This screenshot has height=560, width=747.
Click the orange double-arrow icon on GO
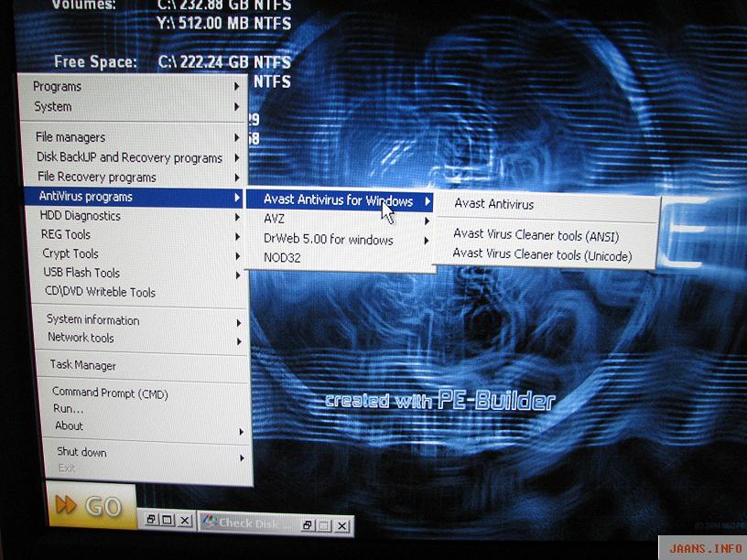[66, 505]
